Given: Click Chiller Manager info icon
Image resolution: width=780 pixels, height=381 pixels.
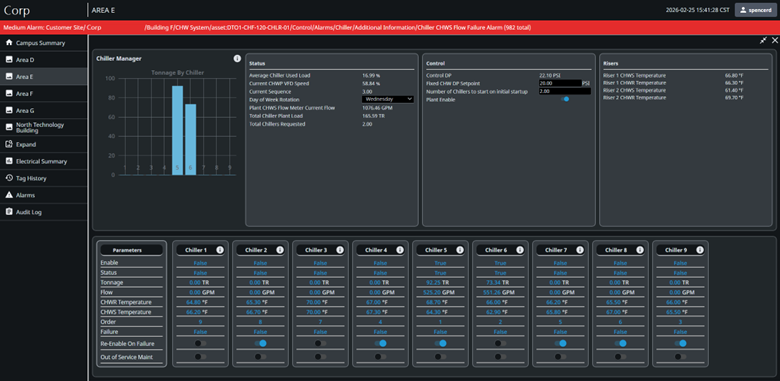Looking at the screenshot, I should pos(237,59).
